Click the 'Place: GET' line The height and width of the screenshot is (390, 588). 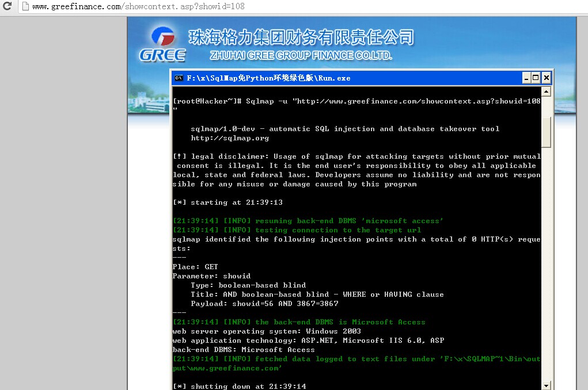(195, 267)
